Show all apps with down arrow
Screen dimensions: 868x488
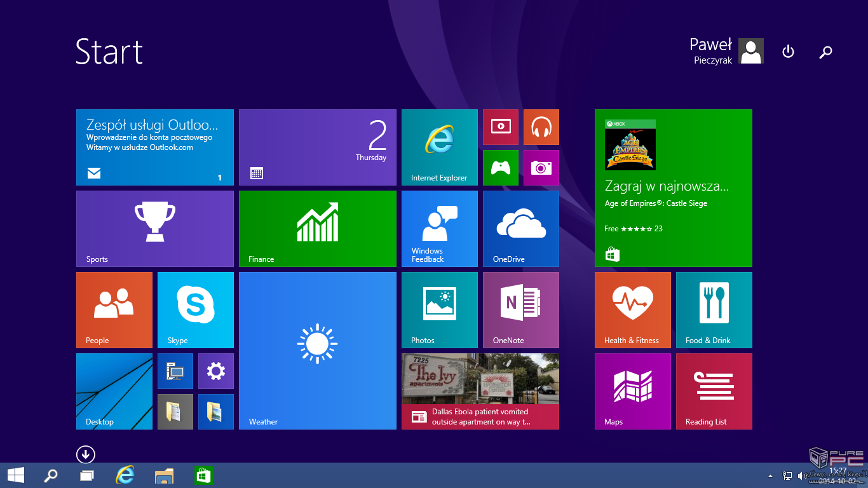(x=85, y=454)
